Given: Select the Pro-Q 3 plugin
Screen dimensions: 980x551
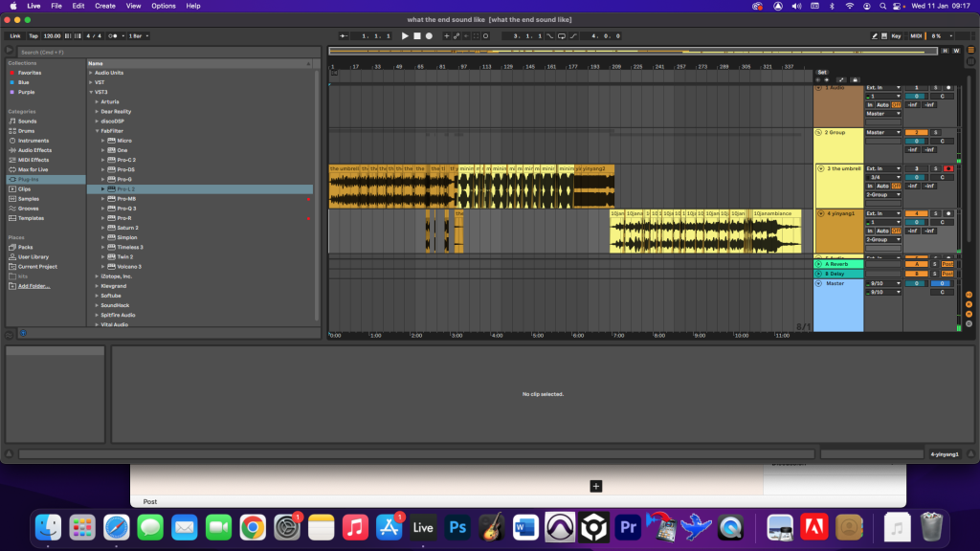Looking at the screenshot, I should click(126, 208).
